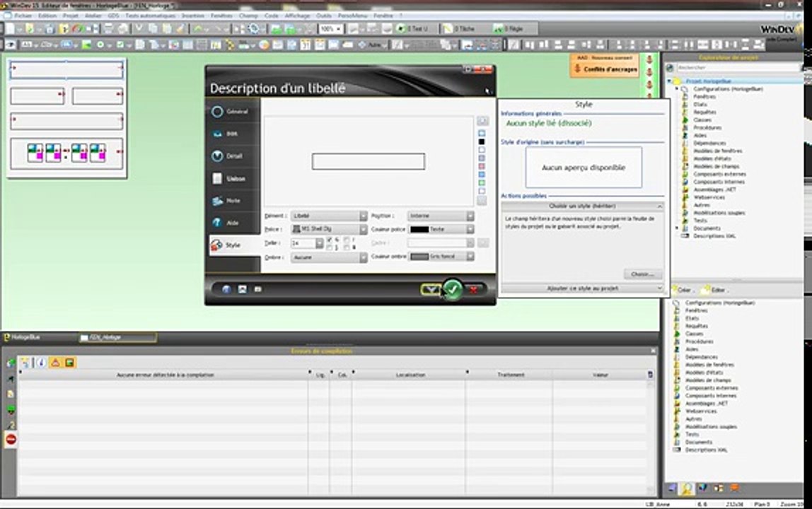
Task: Uncheck the G (bold) checkbox beside Taille
Action: [x=330, y=240]
